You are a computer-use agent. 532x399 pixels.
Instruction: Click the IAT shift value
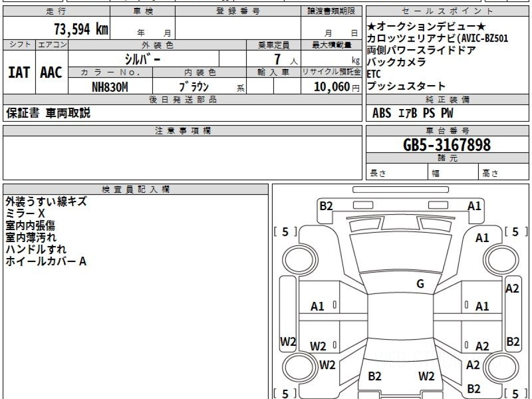[x=19, y=73]
